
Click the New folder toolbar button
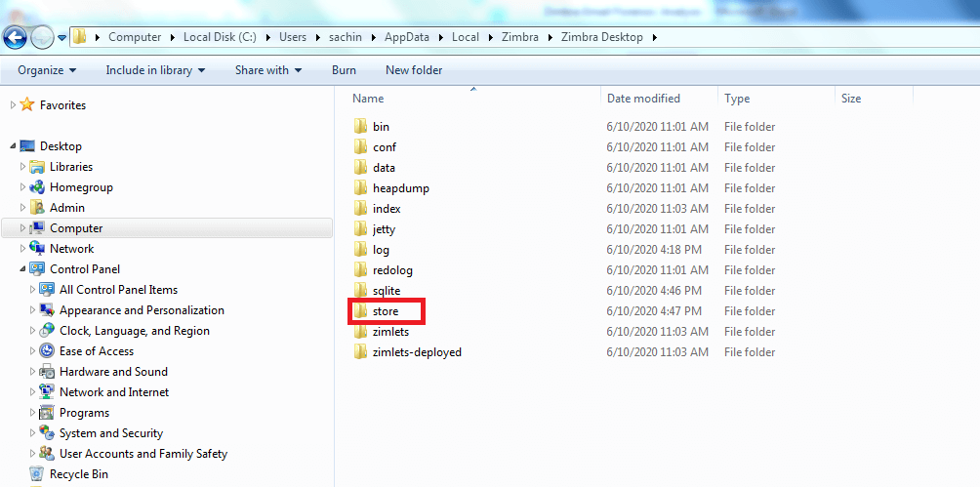tap(414, 70)
